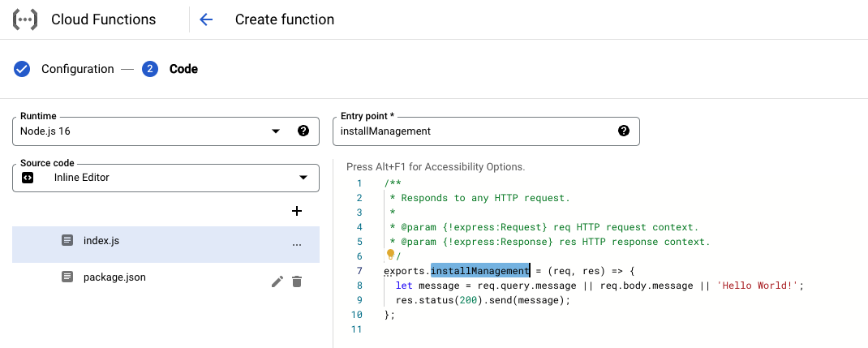
Task: Click the 'let message' code line
Action: tap(599, 286)
